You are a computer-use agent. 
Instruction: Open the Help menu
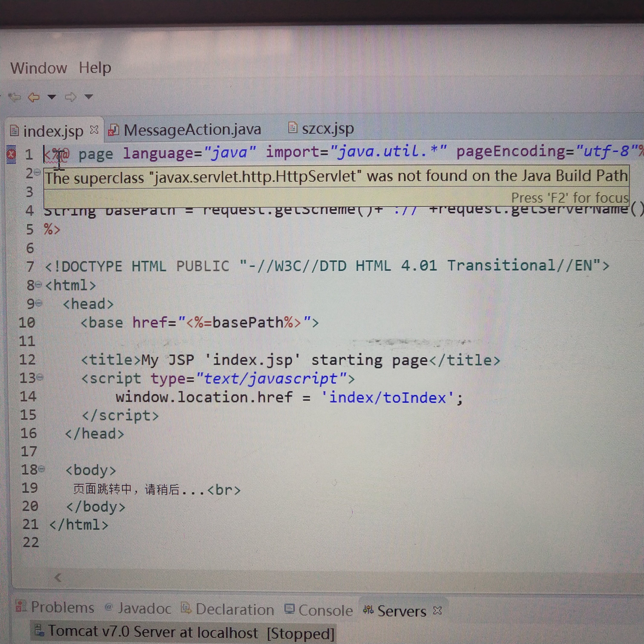click(95, 68)
